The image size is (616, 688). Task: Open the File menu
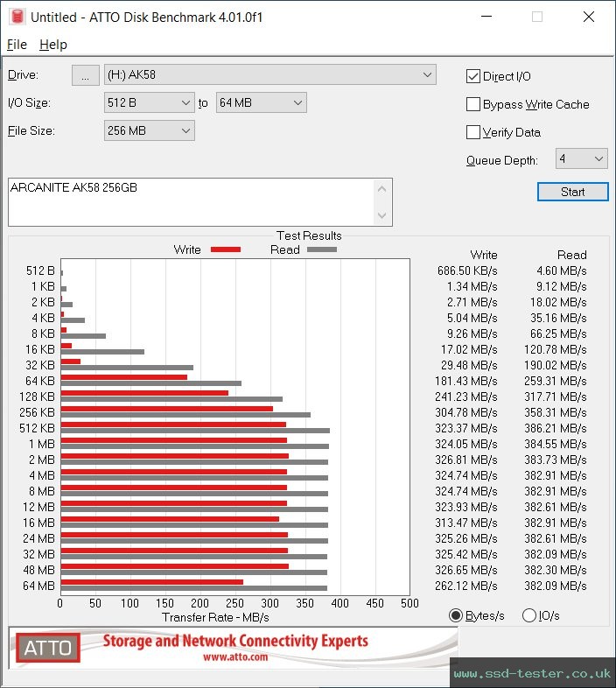[x=17, y=45]
